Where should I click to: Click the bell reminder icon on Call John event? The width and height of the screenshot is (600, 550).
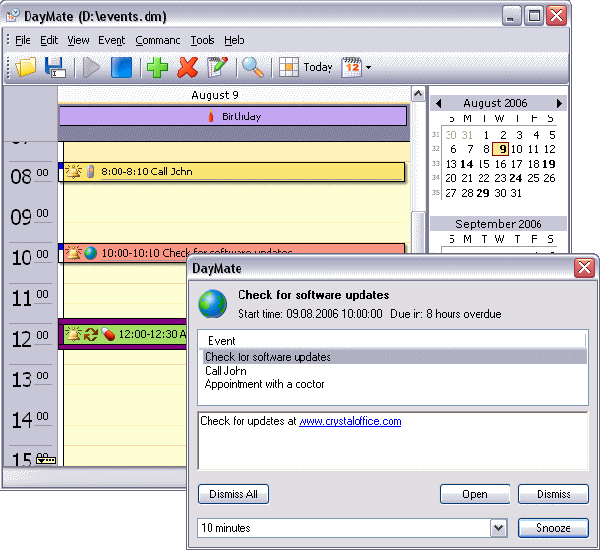(x=73, y=171)
